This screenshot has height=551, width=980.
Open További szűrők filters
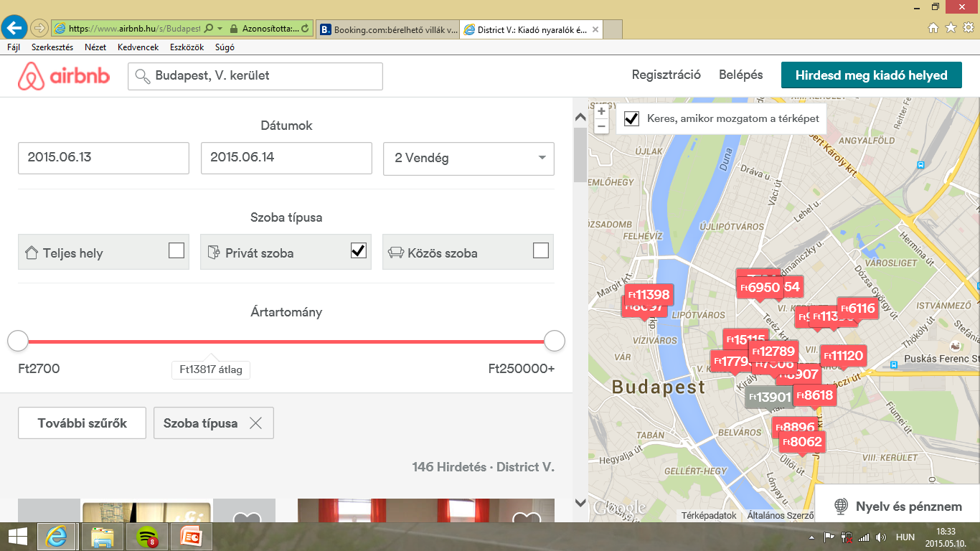[x=82, y=423]
